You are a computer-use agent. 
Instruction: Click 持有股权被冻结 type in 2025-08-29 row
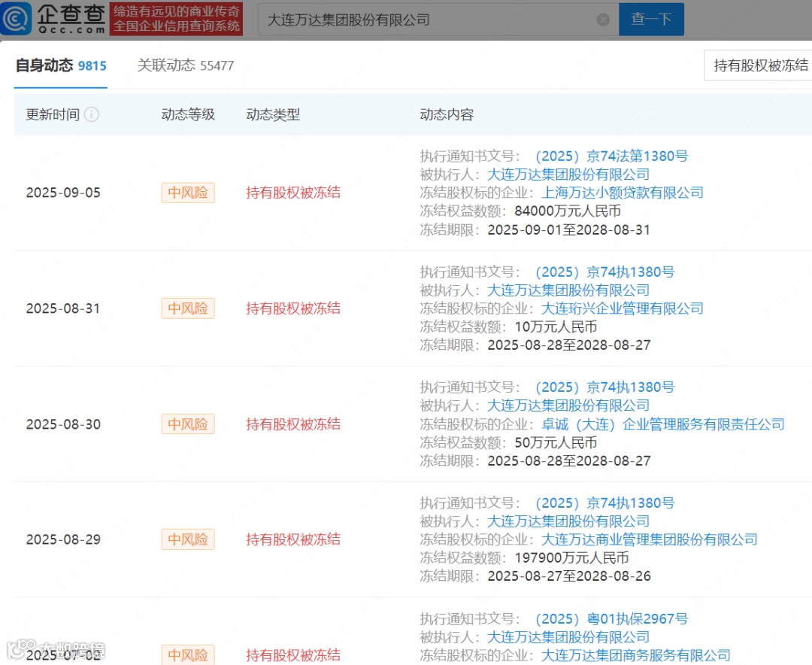293,539
